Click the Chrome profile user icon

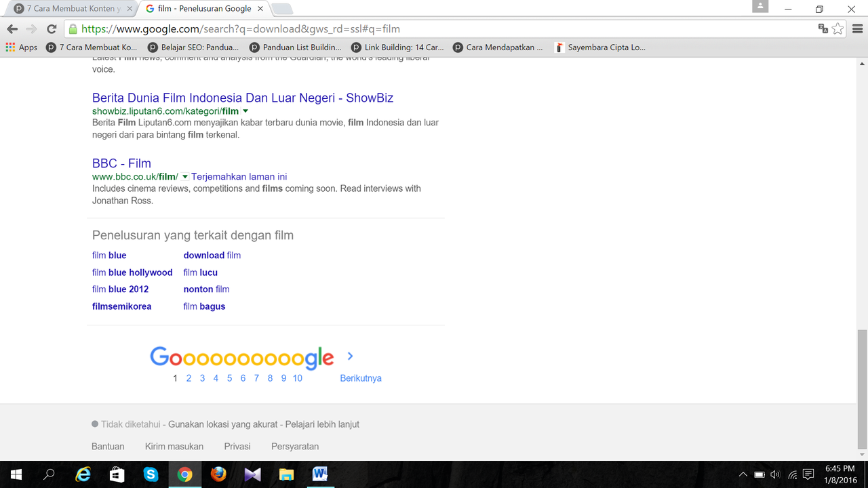(x=760, y=6)
